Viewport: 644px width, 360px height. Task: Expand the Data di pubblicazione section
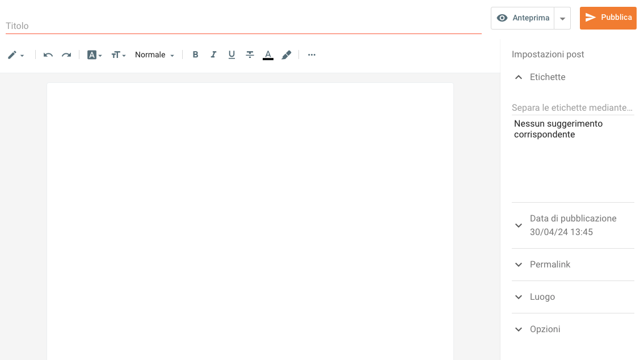click(x=573, y=225)
